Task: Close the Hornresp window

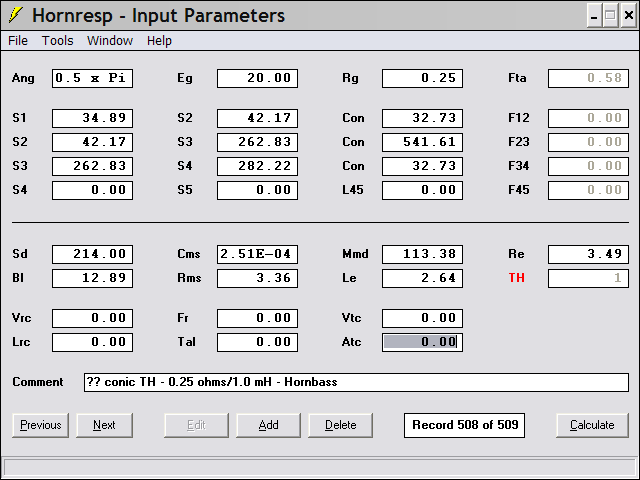Action: pyautogui.click(x=628, y=16)
